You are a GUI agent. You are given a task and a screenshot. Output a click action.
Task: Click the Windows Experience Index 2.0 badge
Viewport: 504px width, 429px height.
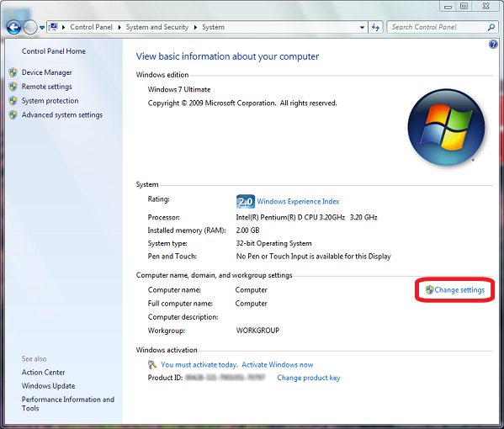pos(246,202)
